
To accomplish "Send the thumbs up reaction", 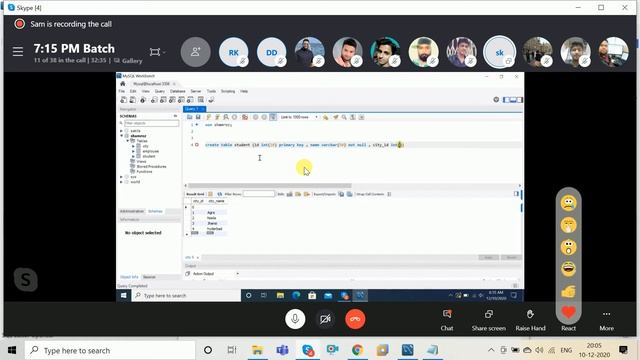I will (569, 291).
